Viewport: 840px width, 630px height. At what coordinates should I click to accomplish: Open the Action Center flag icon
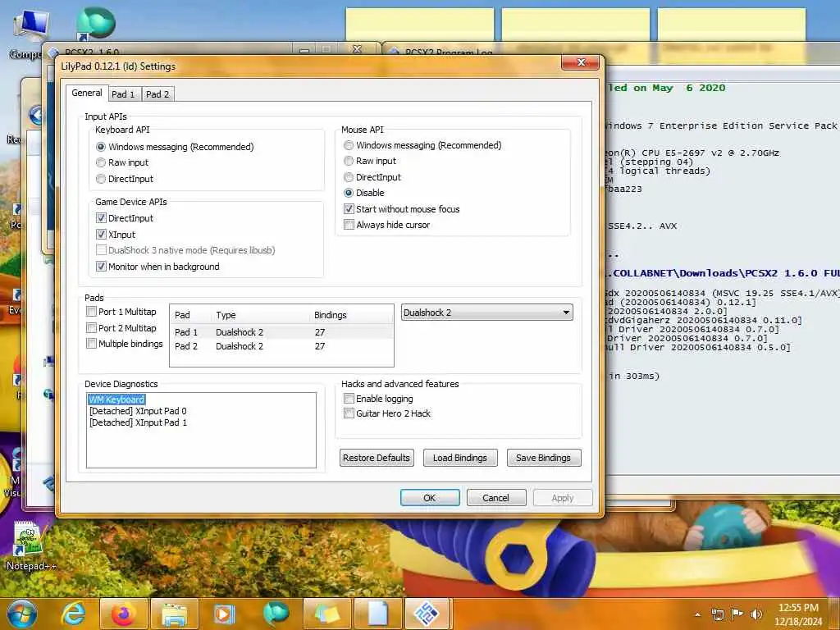click(x=737, y=614)
